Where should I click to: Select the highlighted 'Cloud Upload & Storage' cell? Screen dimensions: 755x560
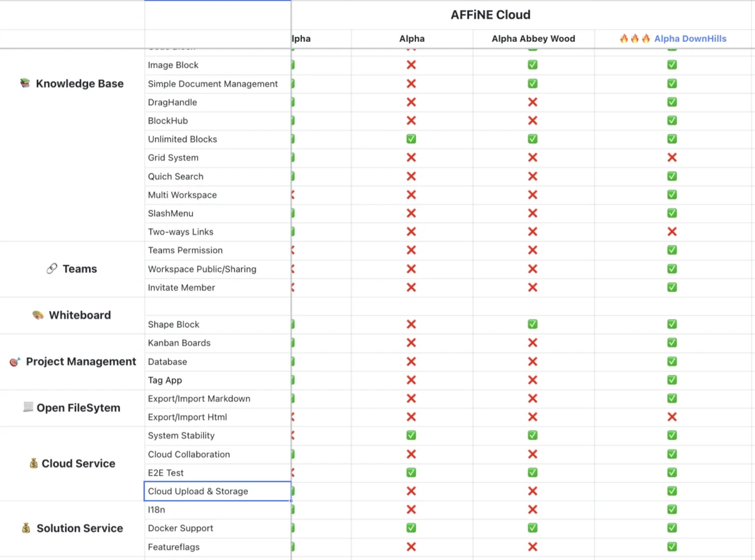[x=218, y=491]
